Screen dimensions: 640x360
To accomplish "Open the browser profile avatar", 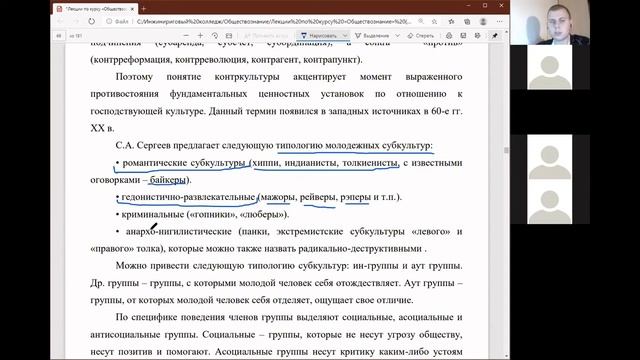I will click(483, 21).
